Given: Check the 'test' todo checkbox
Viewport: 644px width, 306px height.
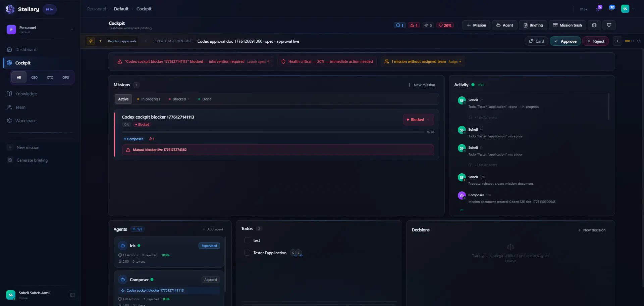Looking at the screenshot, I should [x=247, y=240].
